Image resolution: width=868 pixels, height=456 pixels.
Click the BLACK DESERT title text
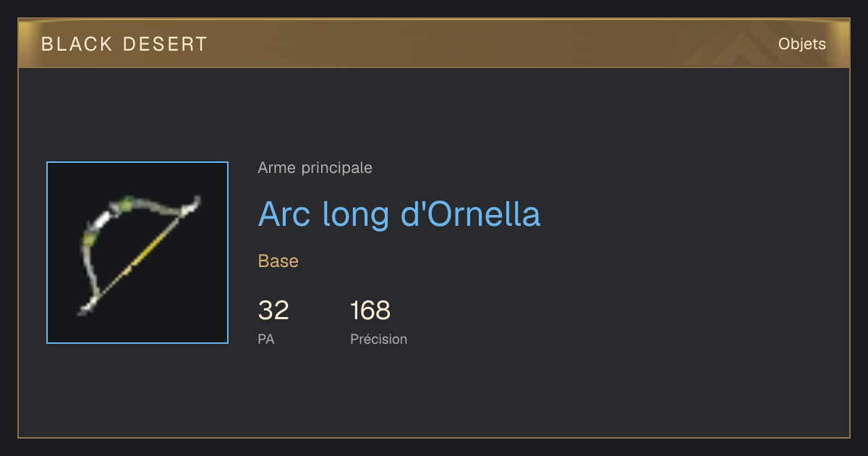coord(124,44)
